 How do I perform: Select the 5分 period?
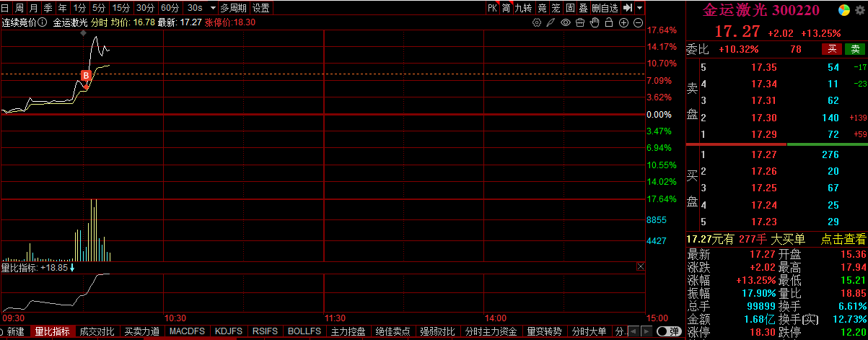tap(98, 8)
